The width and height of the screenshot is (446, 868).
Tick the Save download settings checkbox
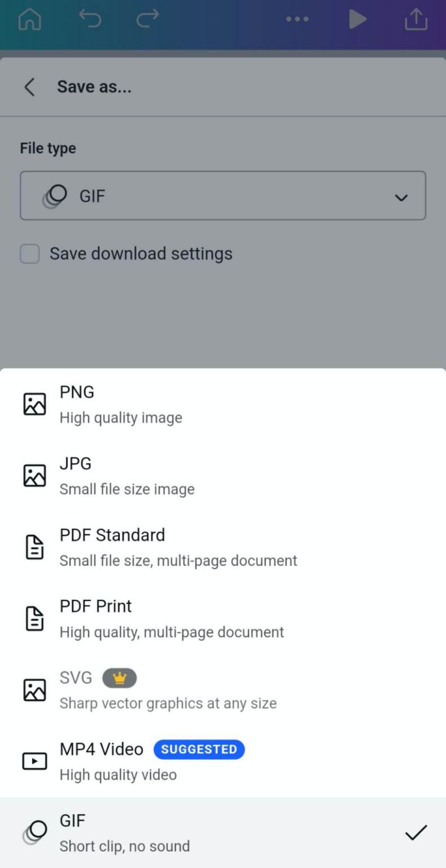30,254
